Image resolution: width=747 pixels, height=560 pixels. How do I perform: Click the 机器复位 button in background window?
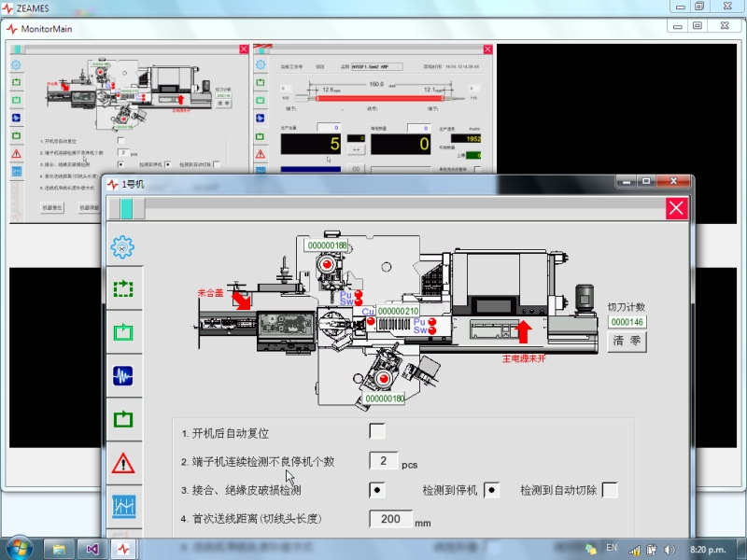[x=53, y=207]
